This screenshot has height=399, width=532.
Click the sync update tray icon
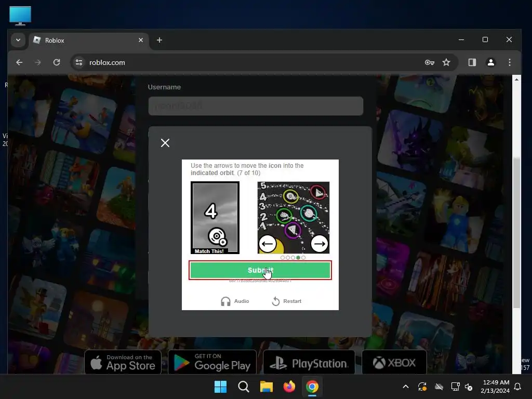422,387
